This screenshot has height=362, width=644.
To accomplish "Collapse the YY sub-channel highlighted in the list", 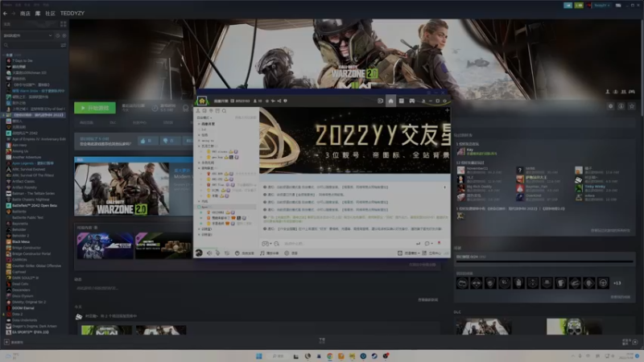I will (x=199, y=208).
